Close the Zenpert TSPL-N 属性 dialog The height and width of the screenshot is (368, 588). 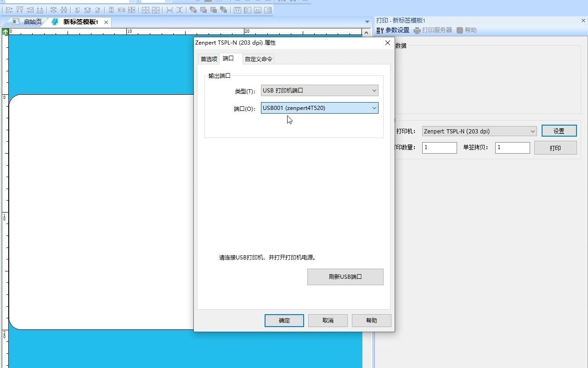tap(387, 42)
